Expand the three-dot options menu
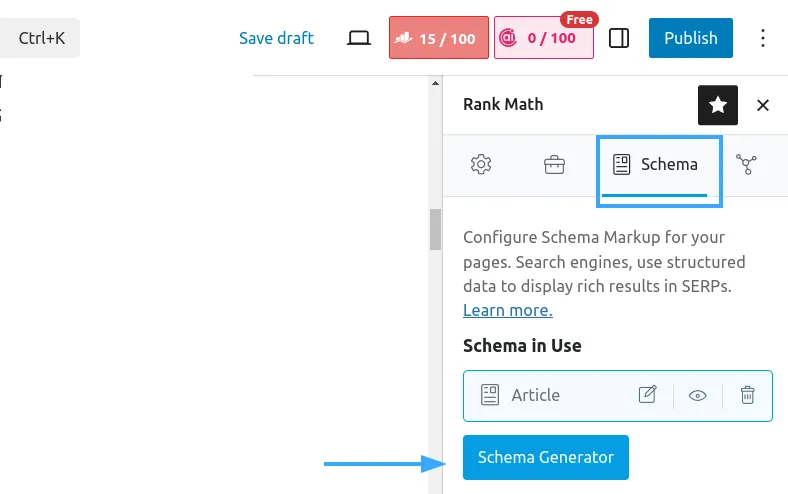Screen dimensions: 788x494 pos(763,38)
